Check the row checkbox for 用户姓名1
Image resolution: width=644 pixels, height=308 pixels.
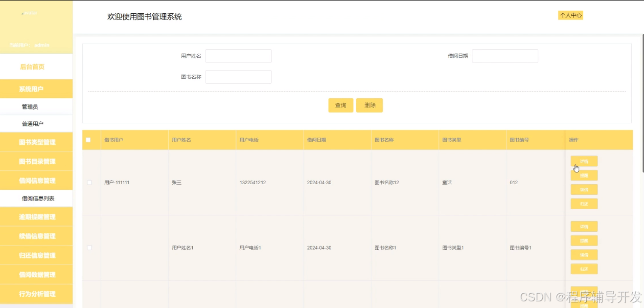[89, 248]
